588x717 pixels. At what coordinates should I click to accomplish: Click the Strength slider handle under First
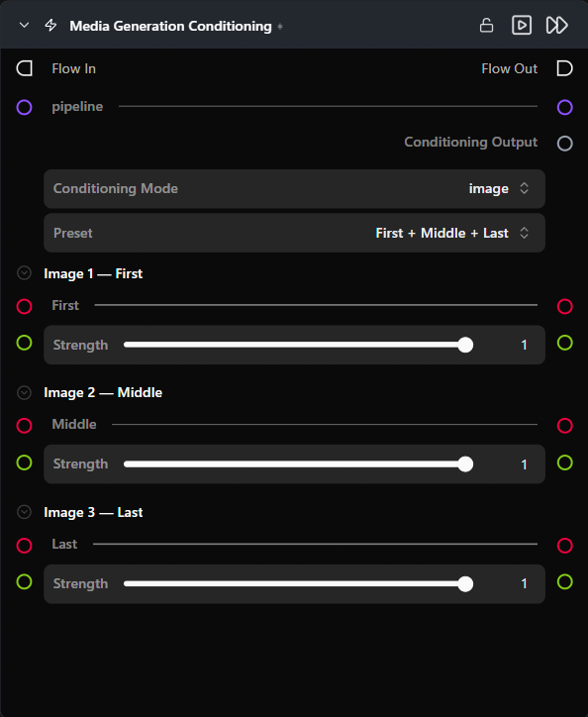click(x=465, y=345)
